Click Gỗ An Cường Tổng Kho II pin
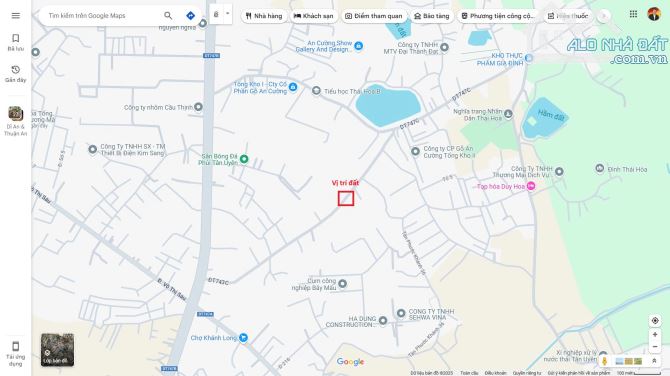Viewport: 670px width, 376px height. tap(415, 151)
